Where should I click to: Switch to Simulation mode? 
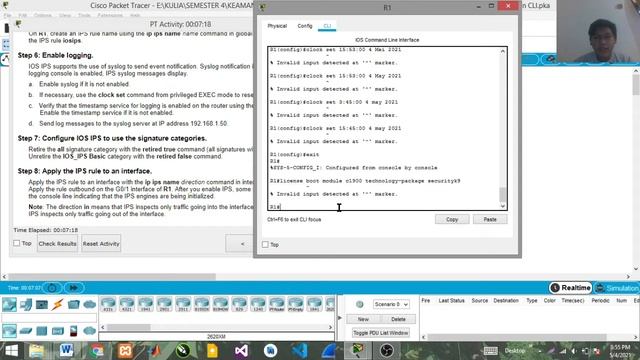click(x=617, y=288)
